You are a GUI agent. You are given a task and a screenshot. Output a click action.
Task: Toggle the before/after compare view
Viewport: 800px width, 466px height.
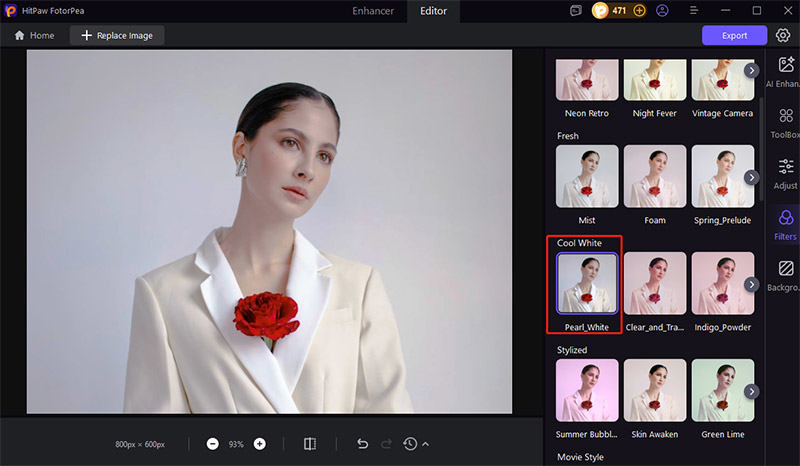point(310,443)
